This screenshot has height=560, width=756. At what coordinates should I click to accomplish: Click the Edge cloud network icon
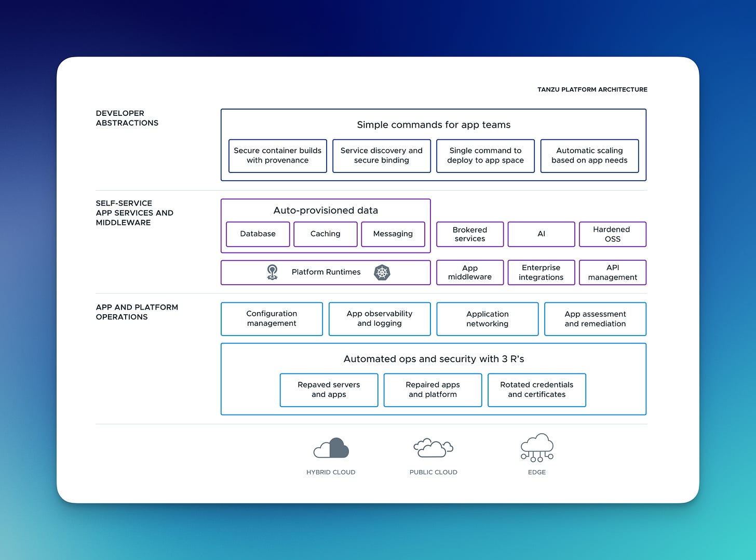[537, 448]
